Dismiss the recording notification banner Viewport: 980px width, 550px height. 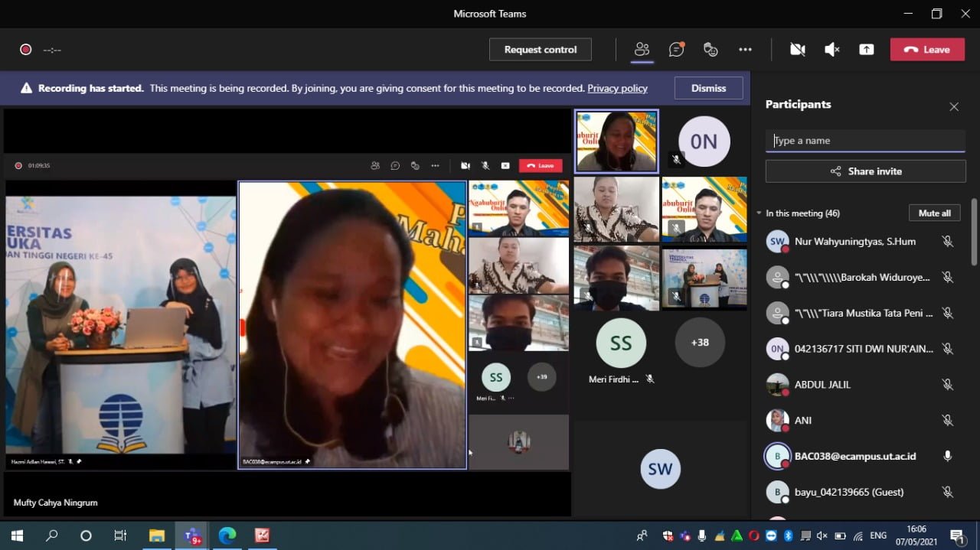(708, 88)
